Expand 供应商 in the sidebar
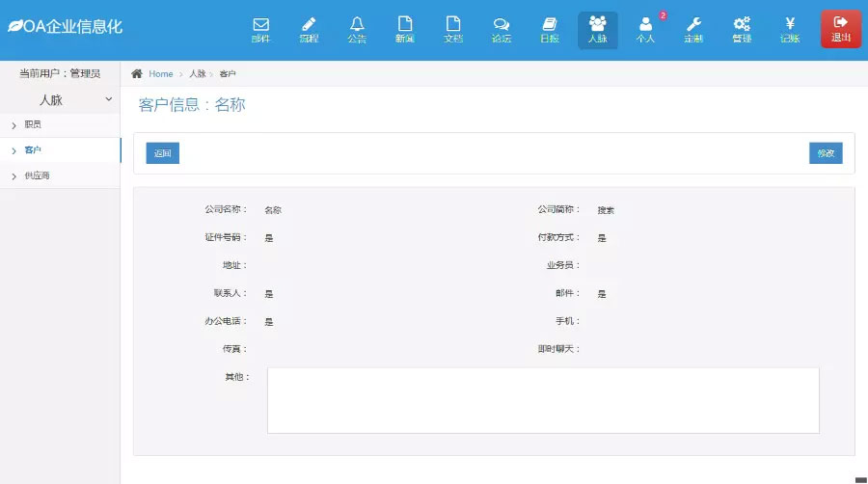 coord(37,175)
